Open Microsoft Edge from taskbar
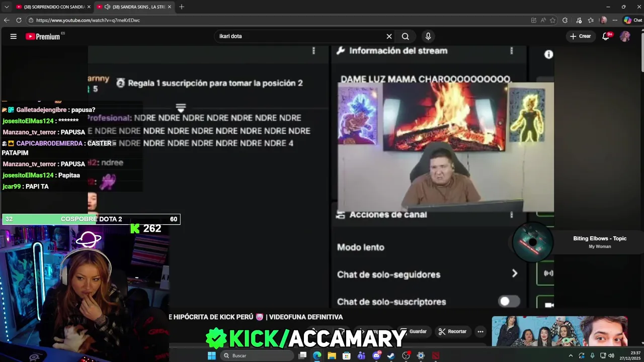644x362 pixels. pos(317,355)
